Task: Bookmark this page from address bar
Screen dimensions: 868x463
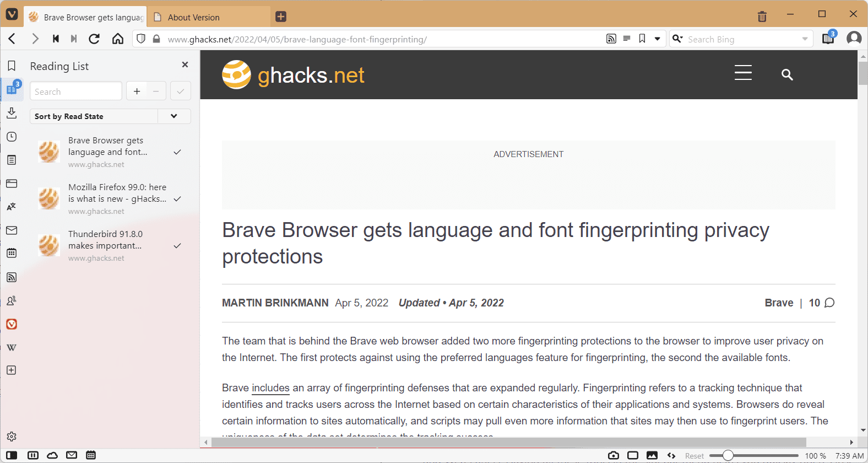Action: pos(642,39)
